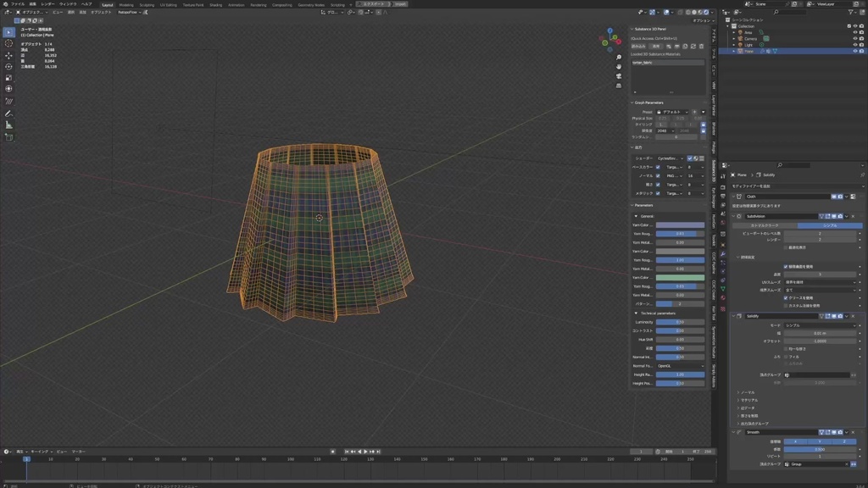
Task: Switch to the Shading workspace tab
Action: [x=216, y=4]
